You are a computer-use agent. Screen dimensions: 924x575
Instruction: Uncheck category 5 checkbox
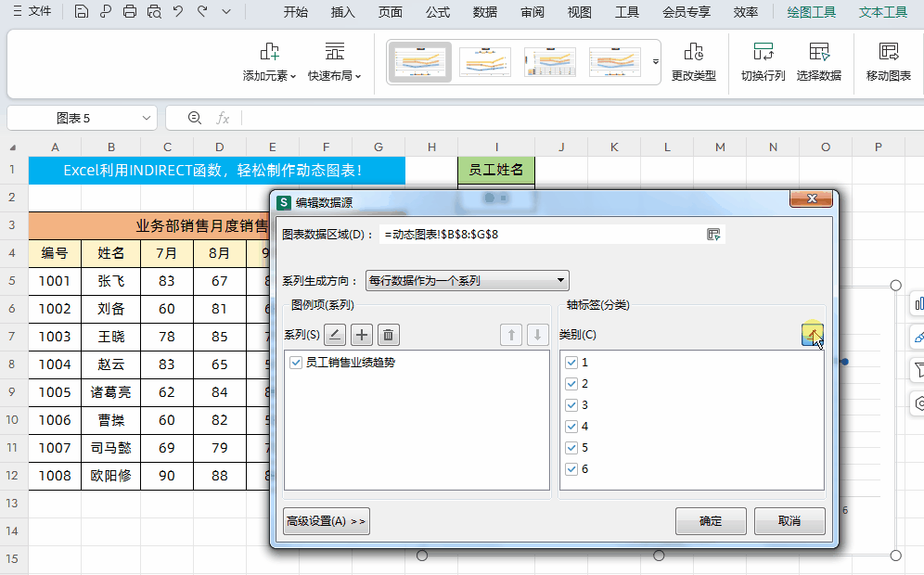(571, 448)
